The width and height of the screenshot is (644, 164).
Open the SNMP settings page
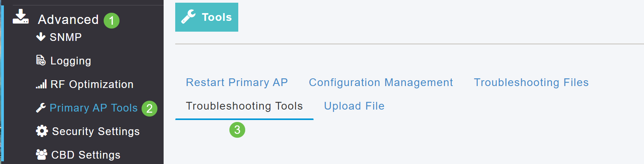[66, 37]
